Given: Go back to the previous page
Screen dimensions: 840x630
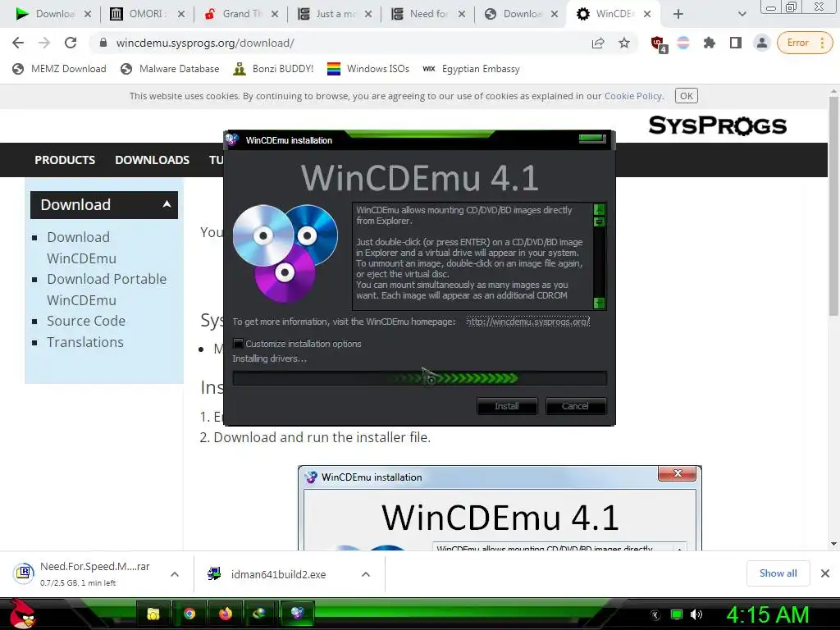Looking at the screenshot, I should pos(18,43).
